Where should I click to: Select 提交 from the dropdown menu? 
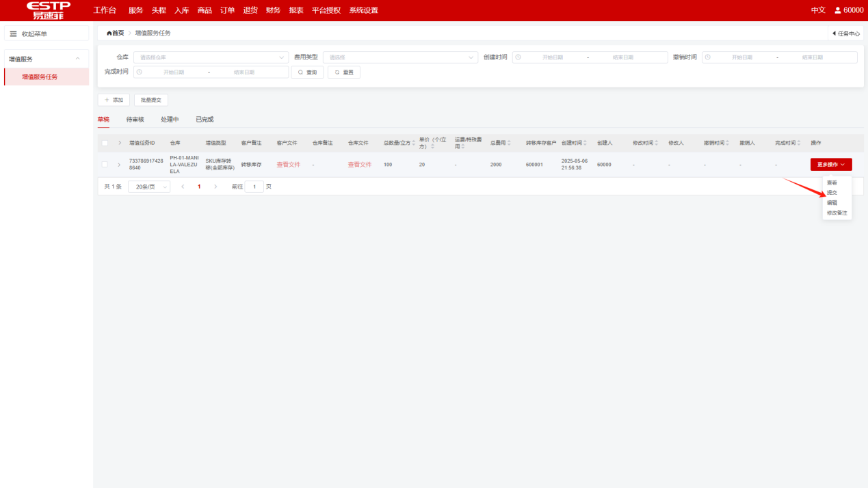click(x=832, y=193)
